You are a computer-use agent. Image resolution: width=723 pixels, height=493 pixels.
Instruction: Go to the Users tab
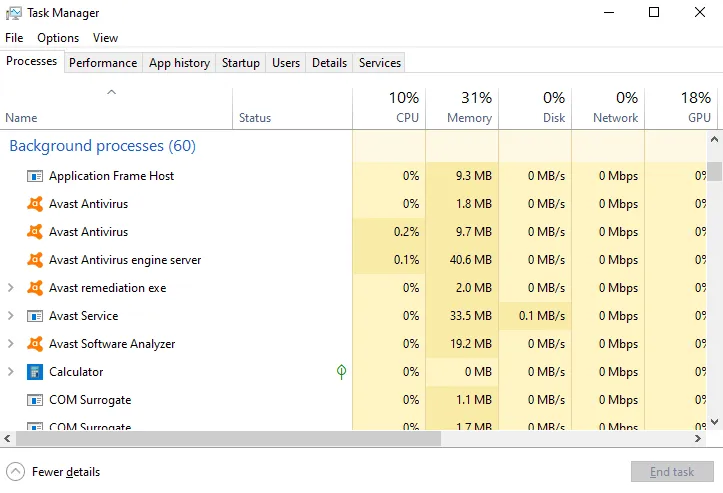(x=286, y=63)
